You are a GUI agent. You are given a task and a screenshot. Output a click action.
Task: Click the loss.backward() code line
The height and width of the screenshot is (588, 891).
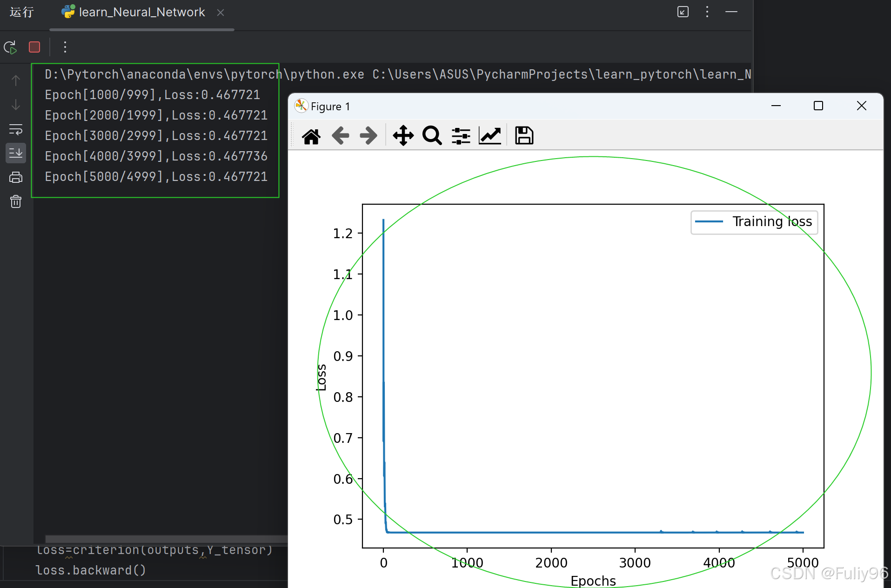click(91, 570)
